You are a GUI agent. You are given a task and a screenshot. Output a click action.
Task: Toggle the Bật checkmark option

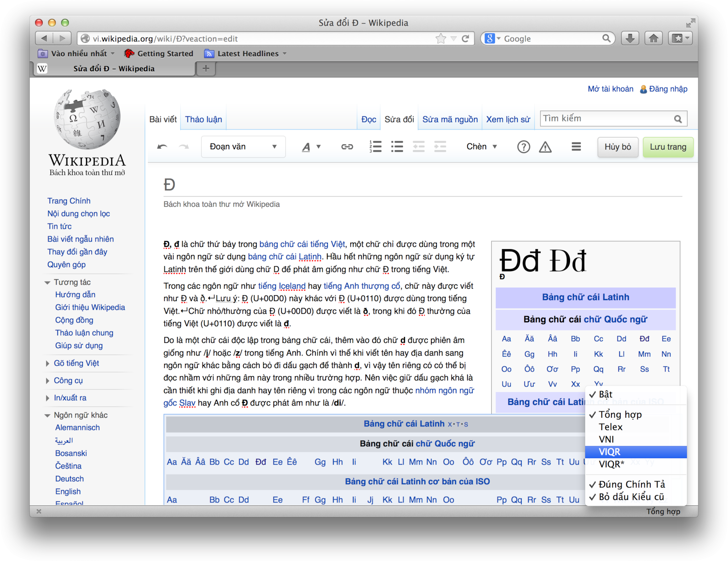pyautogui.click(x=636, y=394)
